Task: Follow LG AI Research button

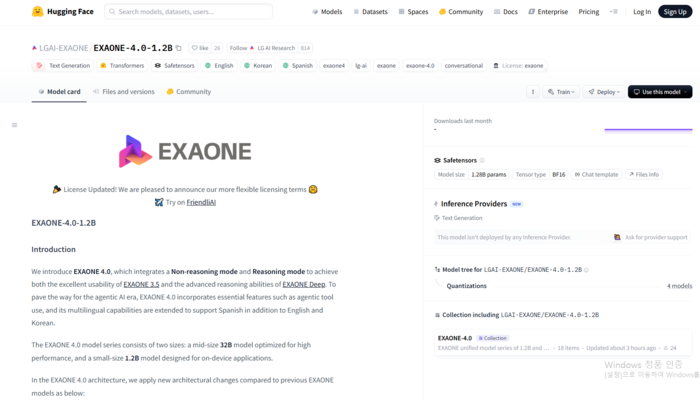Action: pyautogui.click(x=262, y=48)
